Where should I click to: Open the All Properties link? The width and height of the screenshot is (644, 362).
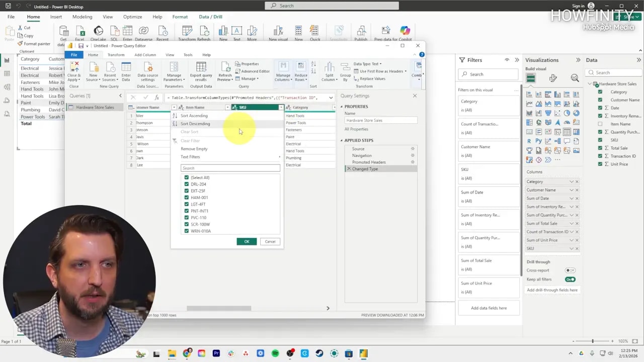356,129
